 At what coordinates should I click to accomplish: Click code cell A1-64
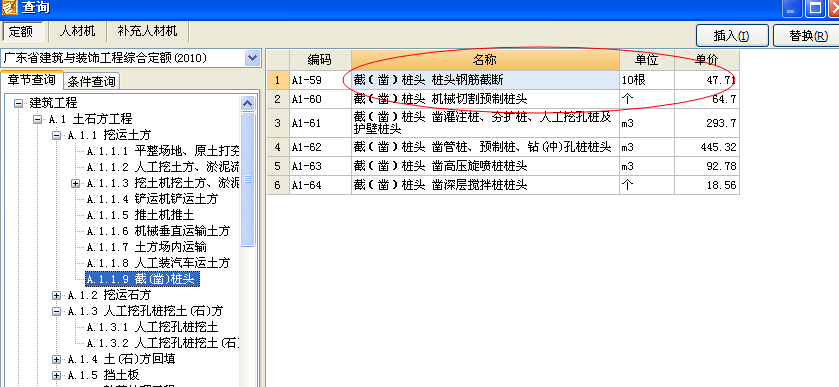(320, 185)
